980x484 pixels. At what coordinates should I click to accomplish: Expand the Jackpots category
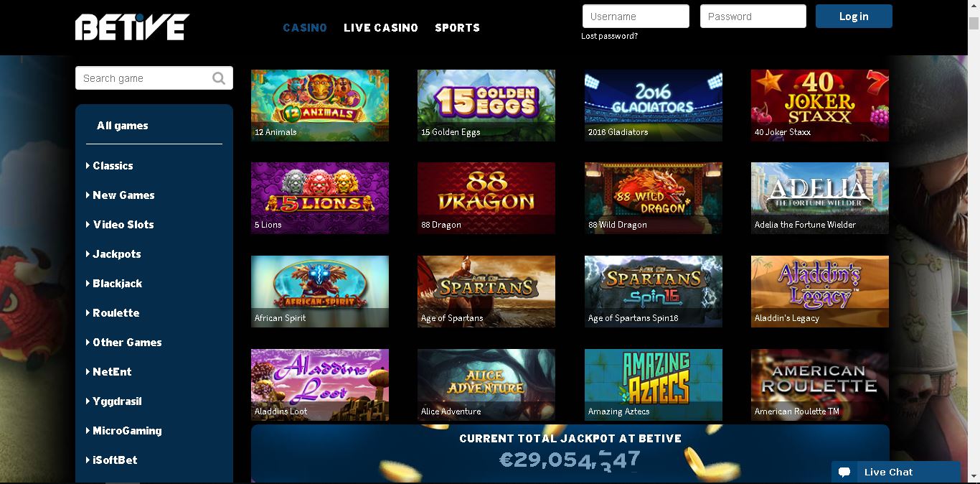(x=113, y=253)
